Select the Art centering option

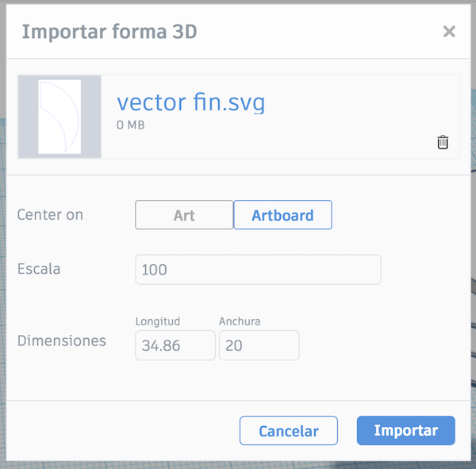coord(184,215)
